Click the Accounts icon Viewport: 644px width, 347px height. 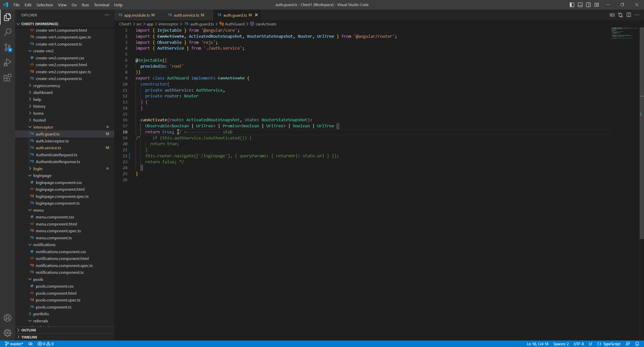(8, 318)
